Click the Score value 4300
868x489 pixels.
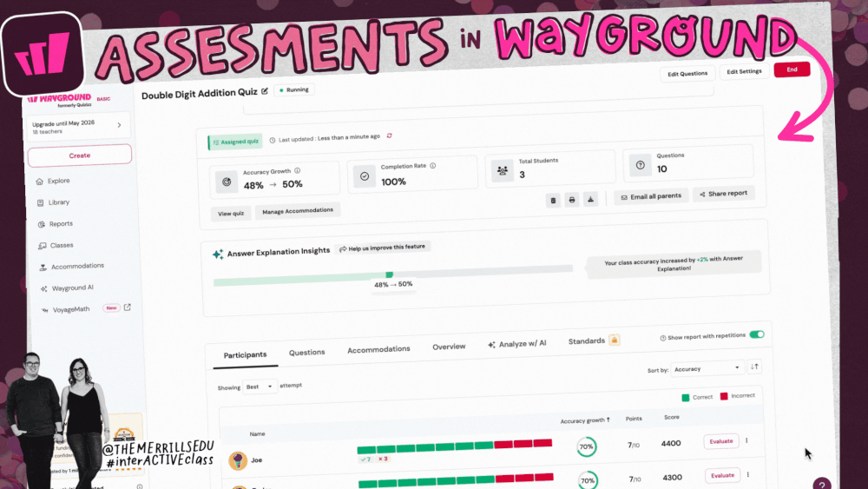pyautogui.click(x=673, y=477)
